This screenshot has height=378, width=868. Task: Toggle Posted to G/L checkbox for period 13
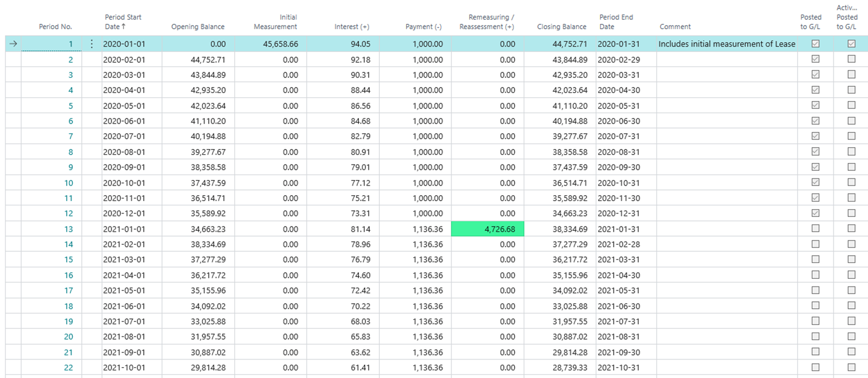point(816,228)
